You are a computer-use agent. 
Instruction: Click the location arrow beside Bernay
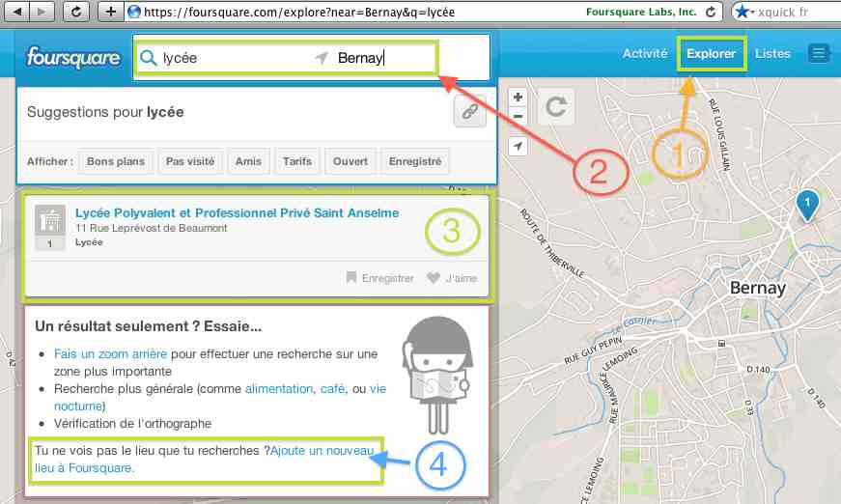pos(322,57)
